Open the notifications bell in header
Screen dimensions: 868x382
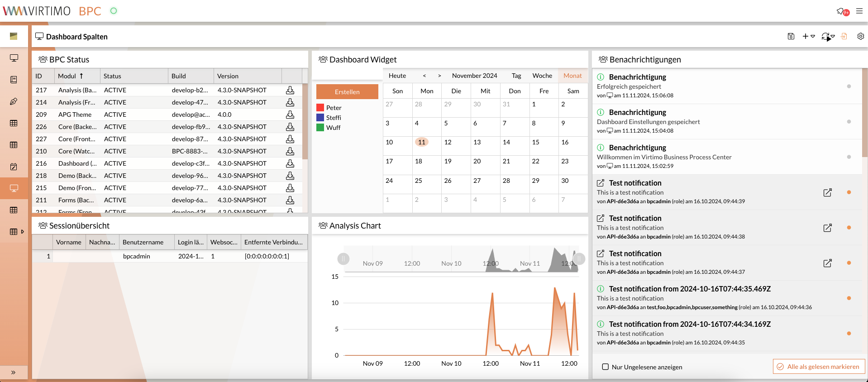pyautogui.click(x=841, y=11)
